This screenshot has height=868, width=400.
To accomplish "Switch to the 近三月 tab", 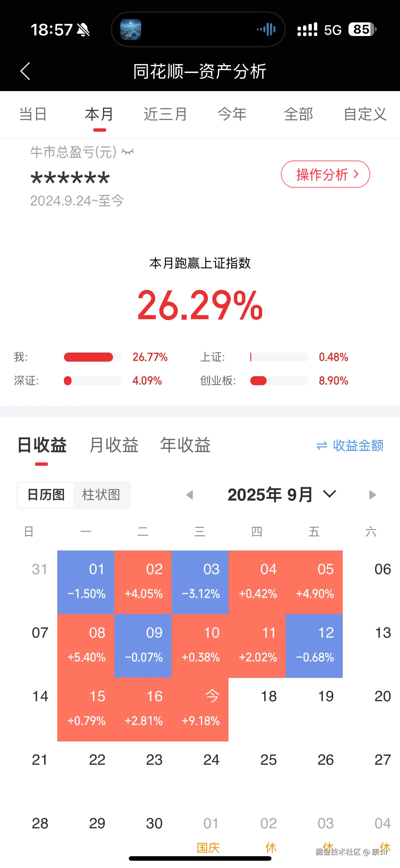I will point(165,114).
